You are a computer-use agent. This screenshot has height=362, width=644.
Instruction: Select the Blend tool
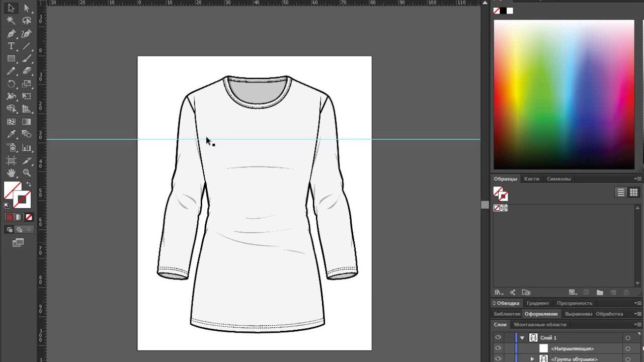pyautogui.click(x=27, y=134)
